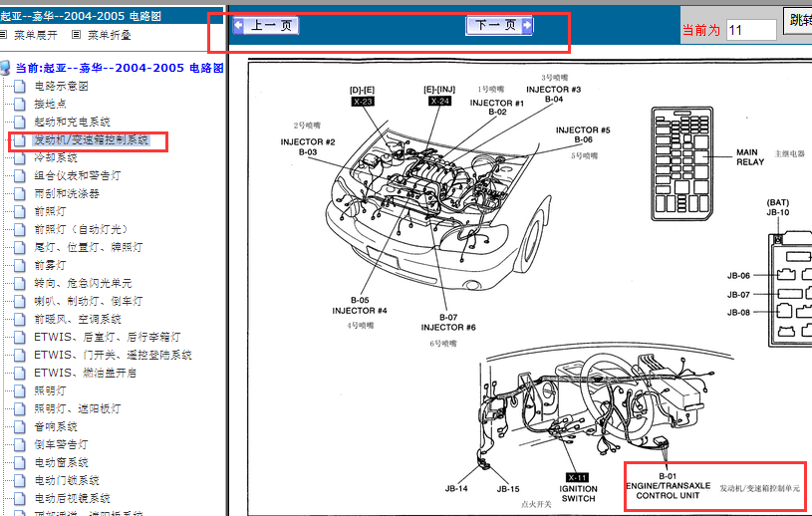The width and height of the screenshot is (812, 516).
Task: Open 照明灯、遮阳板灯 tree item
Action: pos(77,408)
